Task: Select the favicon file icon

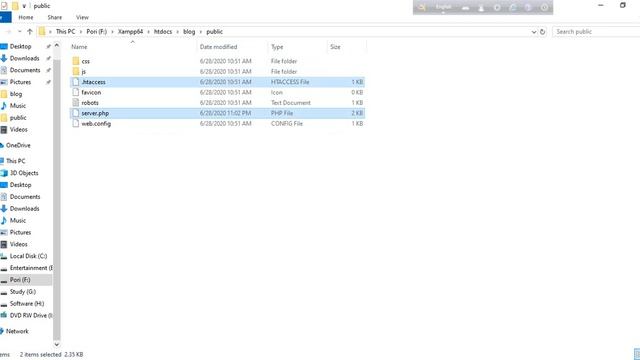Action: [x=76, y=92]
